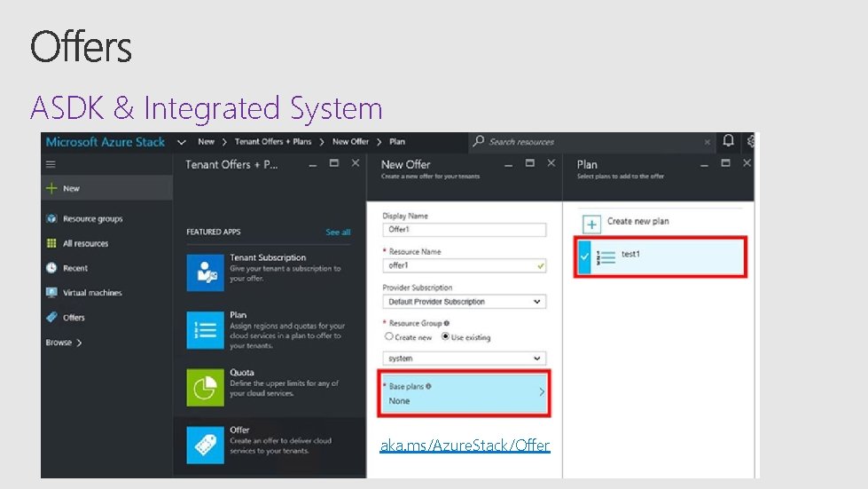Open the settings gear icon
The image size is (868, 489).
(x=751, y=141)
